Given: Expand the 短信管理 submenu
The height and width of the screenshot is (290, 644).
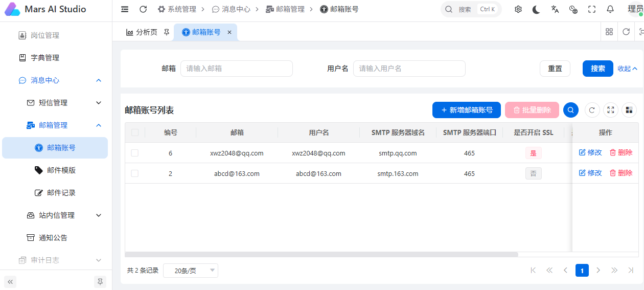Looking at the screenshot, I should point(56,103).
